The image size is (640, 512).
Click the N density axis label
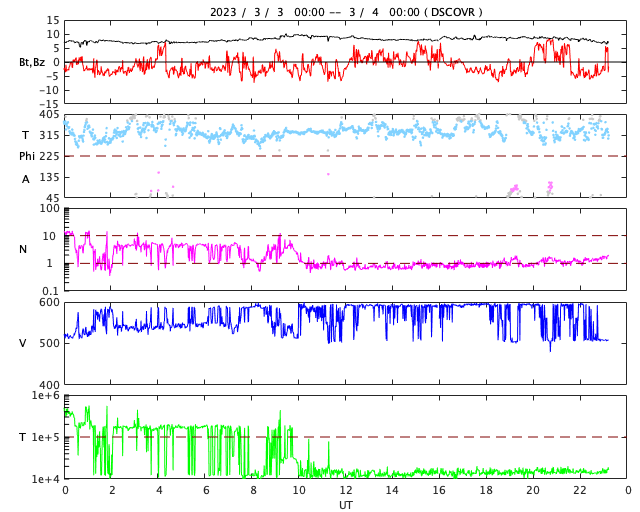pyautogui.click(x=23, y=249)
